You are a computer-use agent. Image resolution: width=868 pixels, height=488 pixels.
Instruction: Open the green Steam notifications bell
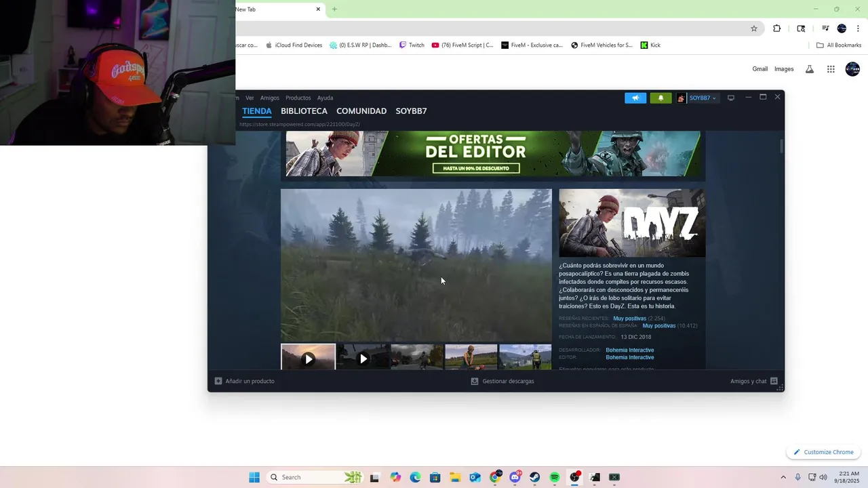tap(660, 98)
